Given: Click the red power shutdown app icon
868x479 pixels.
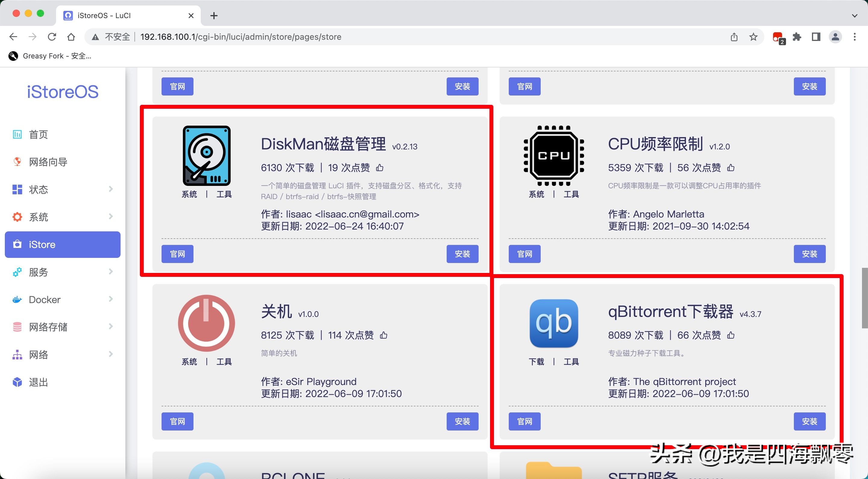Looking at the screenshot, I should (x=206, y=323).
